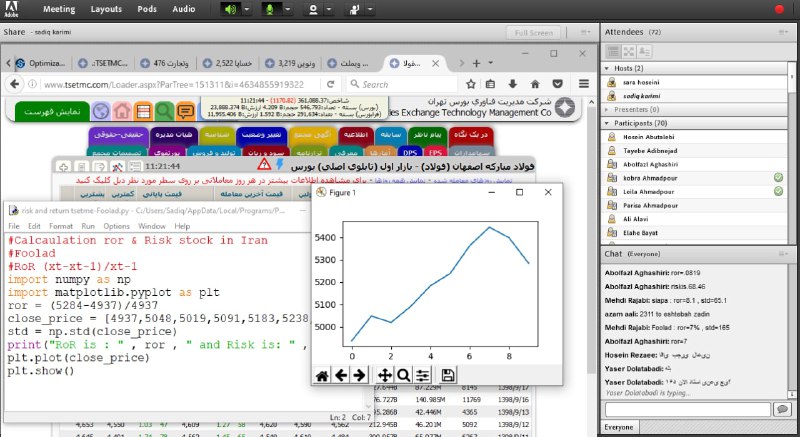Open the Chat pod options menu

(783, 254)
